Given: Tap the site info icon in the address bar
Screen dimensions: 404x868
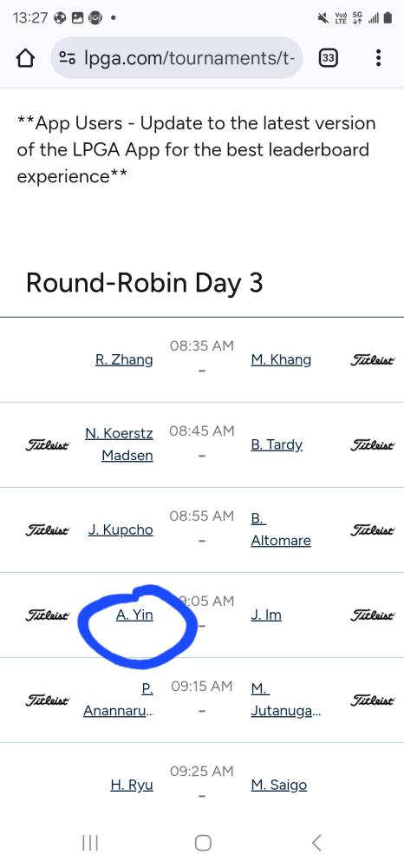Looking at the screenshot, I should tap(68, 57).
